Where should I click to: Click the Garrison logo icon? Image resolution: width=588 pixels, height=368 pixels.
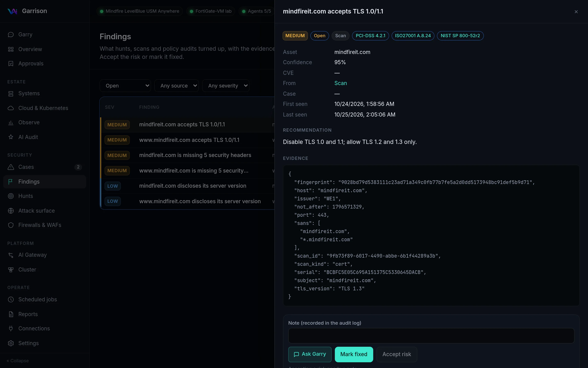pos(12,11)
